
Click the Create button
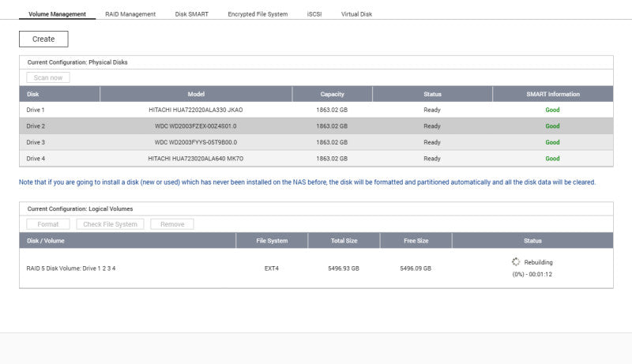43,39
